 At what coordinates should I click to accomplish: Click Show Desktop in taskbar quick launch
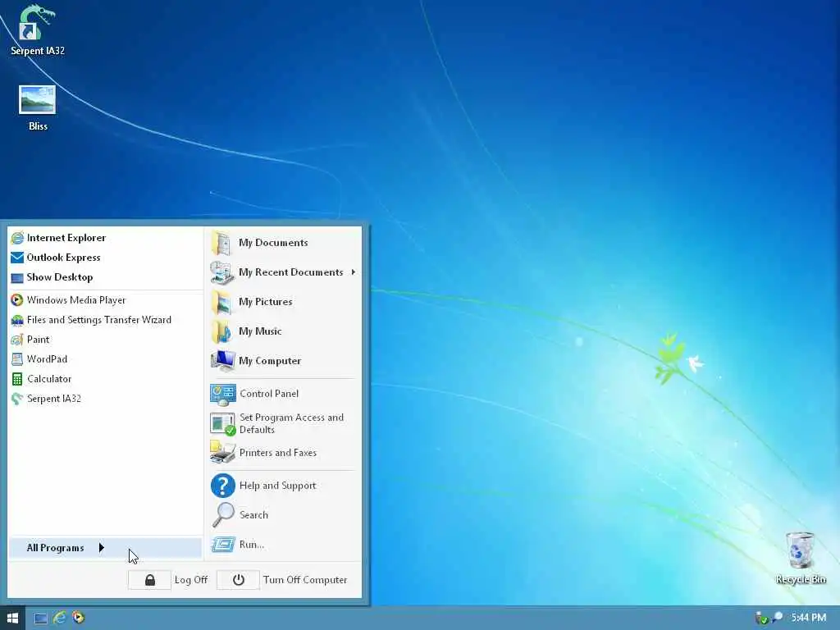click(41, 619)
